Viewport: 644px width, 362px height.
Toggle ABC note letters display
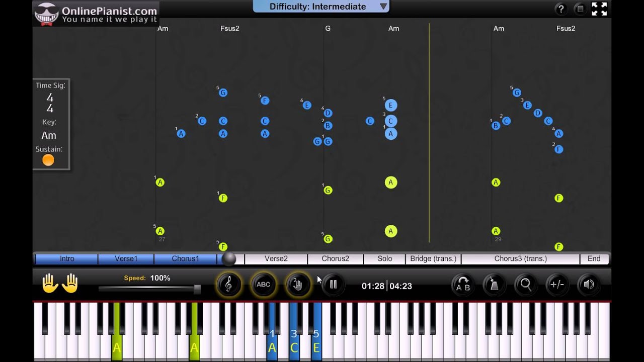click(263, 285)
